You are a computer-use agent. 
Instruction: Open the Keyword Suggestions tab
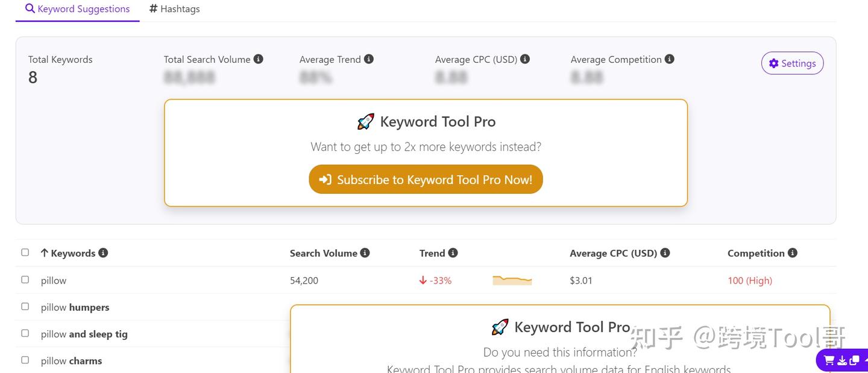click(x=78, y=9)
